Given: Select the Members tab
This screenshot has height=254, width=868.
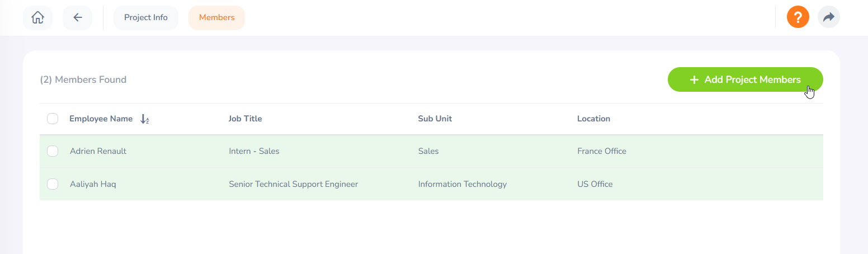Looking at the screenshot, I should click(x=216, y=18).
